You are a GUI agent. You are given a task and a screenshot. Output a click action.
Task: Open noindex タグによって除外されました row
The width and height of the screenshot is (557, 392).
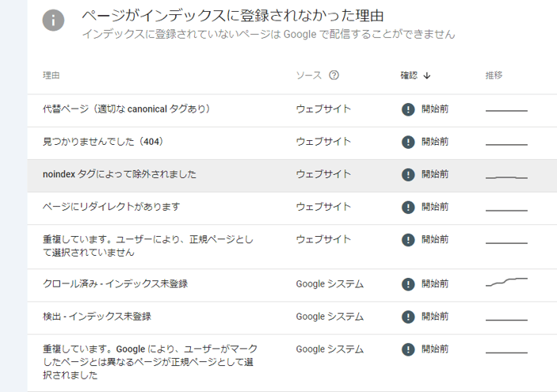(120, 174)
